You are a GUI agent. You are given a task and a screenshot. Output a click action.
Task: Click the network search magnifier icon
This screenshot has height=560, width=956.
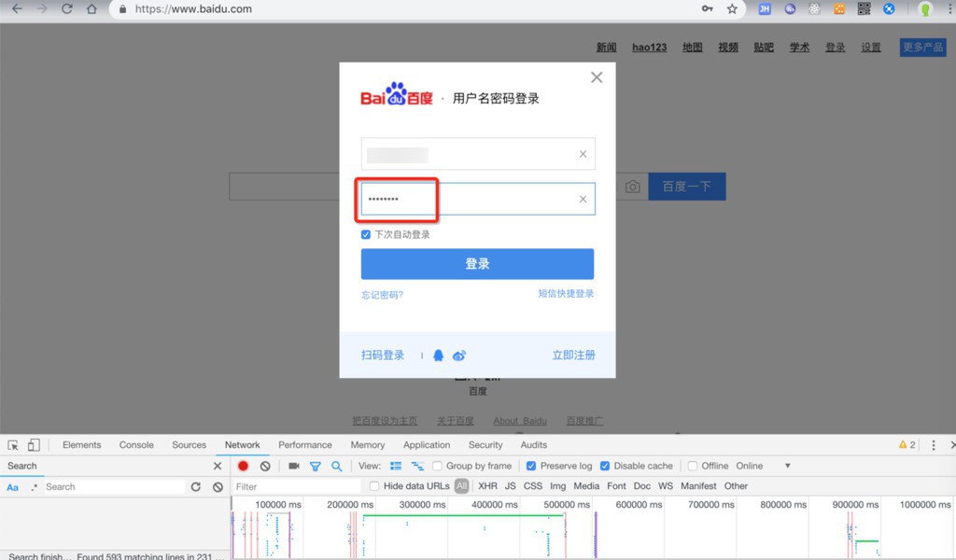coord(336,466)
